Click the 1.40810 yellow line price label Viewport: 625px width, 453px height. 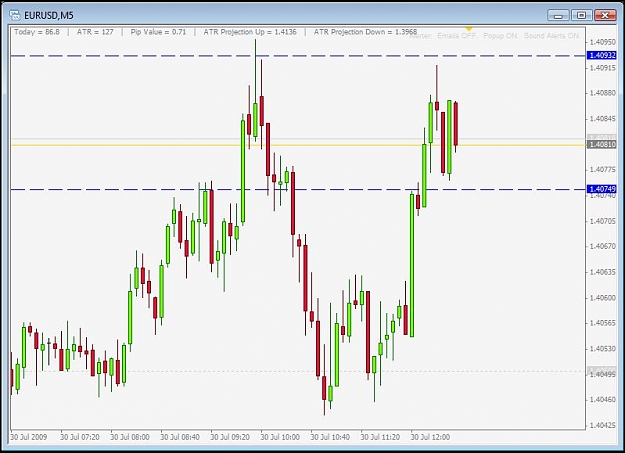tap(601, 144)
